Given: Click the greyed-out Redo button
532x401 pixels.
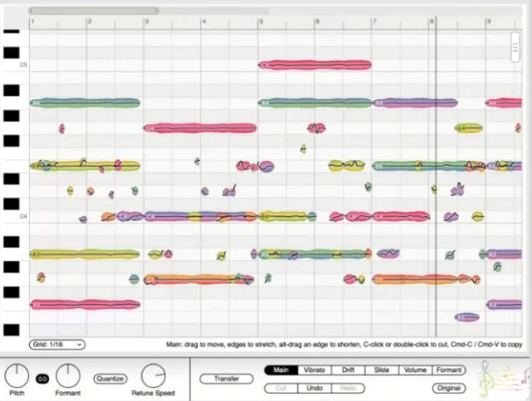Looking at the screenshot, I should (x=348, y=388).
